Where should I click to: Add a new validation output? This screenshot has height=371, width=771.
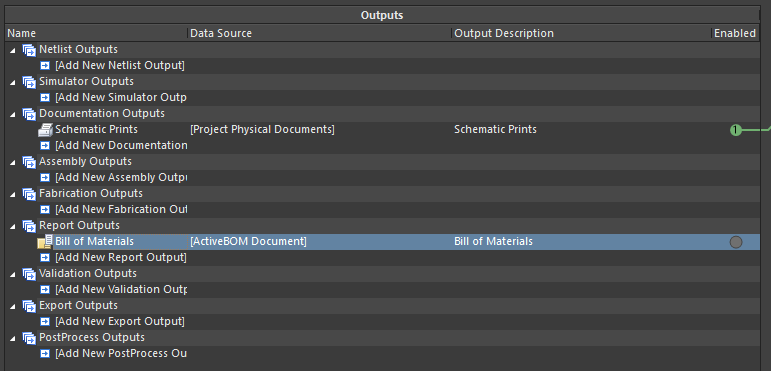(x=121, y=290)
